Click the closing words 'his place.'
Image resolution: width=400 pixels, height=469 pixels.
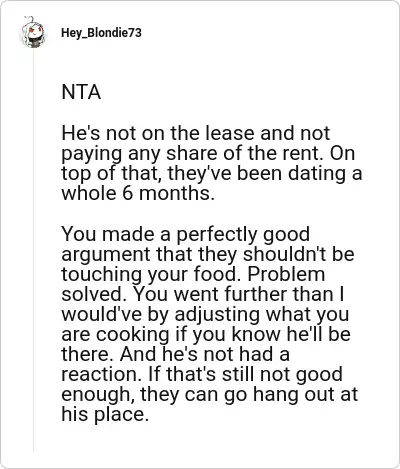pos(105,414)
